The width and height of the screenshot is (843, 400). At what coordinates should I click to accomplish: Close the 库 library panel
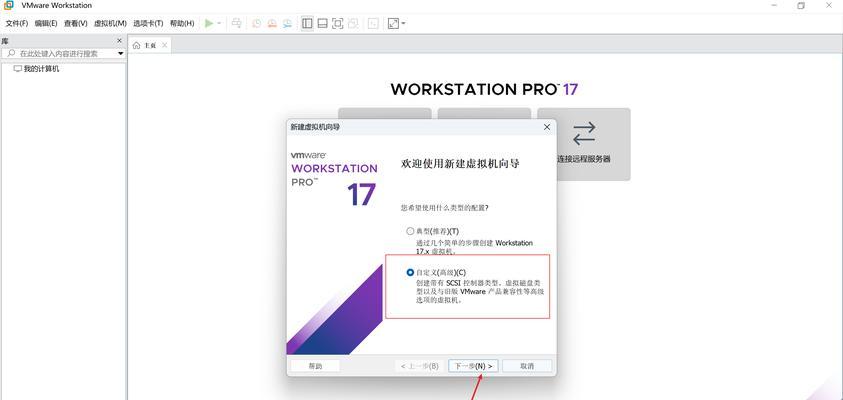pos(119,41)
